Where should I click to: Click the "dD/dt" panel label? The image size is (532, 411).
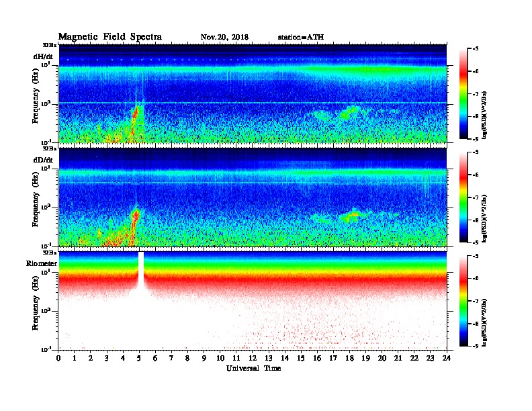[x=43, y=160]
